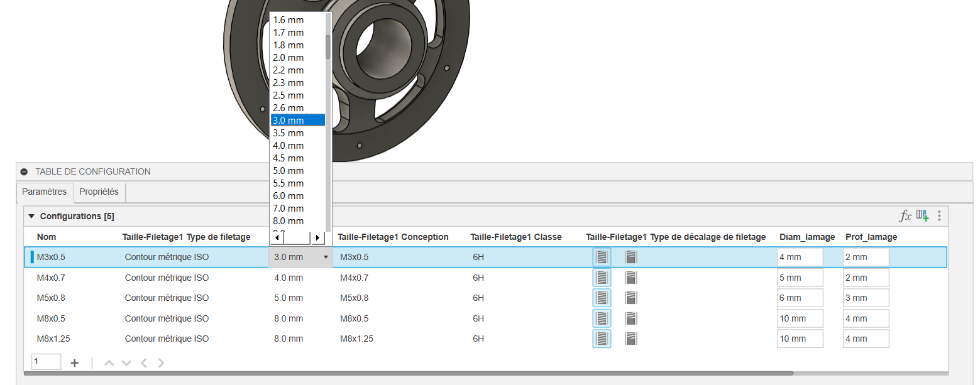Image resolution: width=980 pixels, height=385 pixels.
Task: Click the 3.0 mm size dropdown arrow
Action: (x=326, y=257)
